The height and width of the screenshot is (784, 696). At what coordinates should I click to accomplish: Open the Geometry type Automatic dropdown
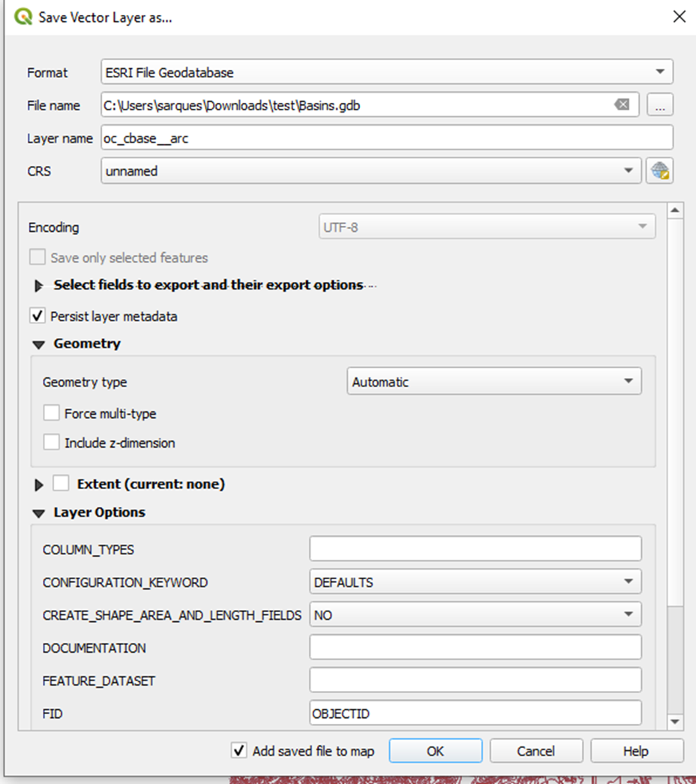click(x=494, y=382)
